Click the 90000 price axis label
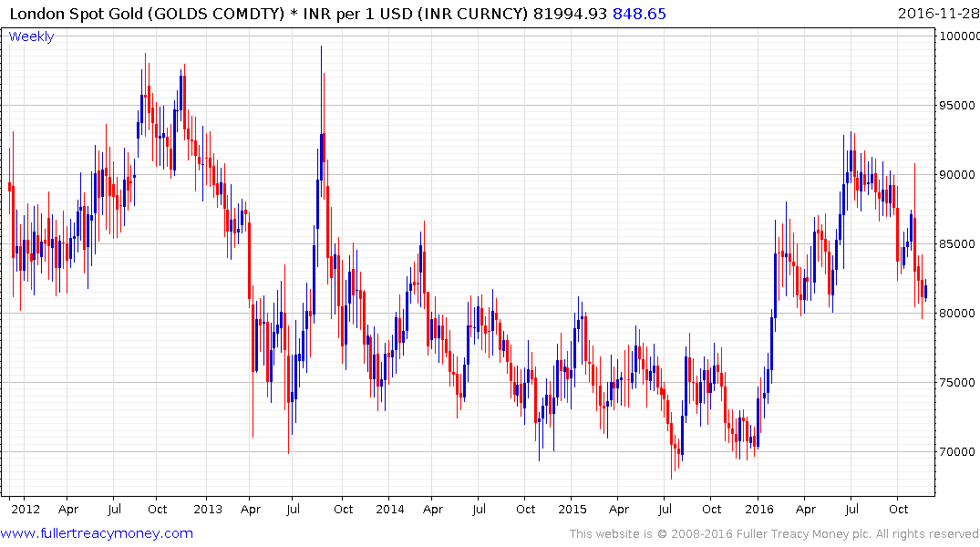The height and width of the screenshot is (547, 980). pyautogui.click(x=957, y=175)
